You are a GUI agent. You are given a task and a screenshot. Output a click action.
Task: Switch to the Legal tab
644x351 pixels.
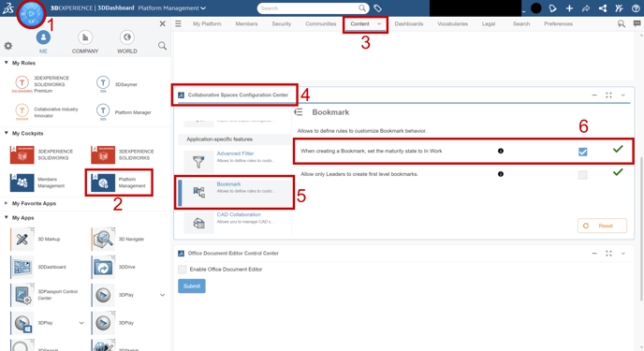click(489, 23)
